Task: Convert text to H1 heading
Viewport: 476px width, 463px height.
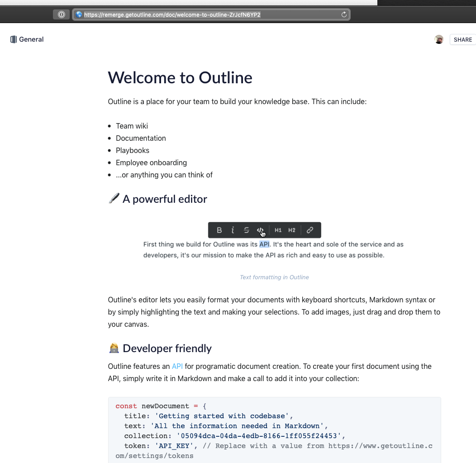Action: (x=278, y=230)
